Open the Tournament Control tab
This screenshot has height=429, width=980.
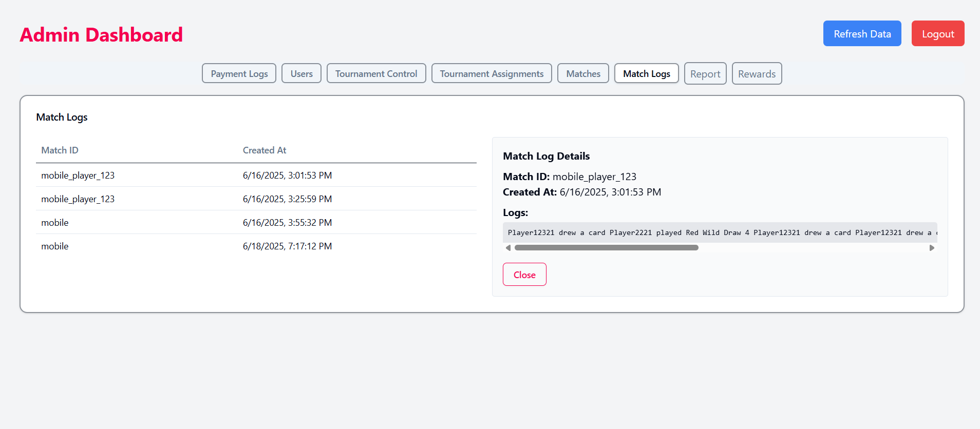[x=376, y=73]
